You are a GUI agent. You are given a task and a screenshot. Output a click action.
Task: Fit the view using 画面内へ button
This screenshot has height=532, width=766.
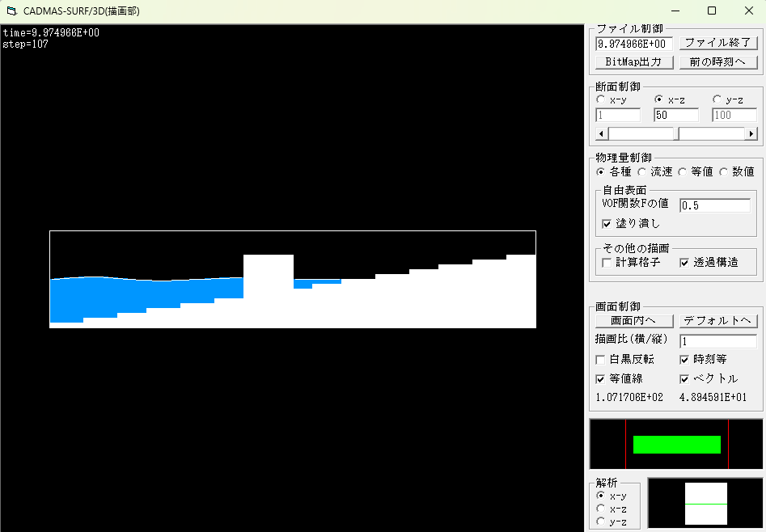point(633,320)
